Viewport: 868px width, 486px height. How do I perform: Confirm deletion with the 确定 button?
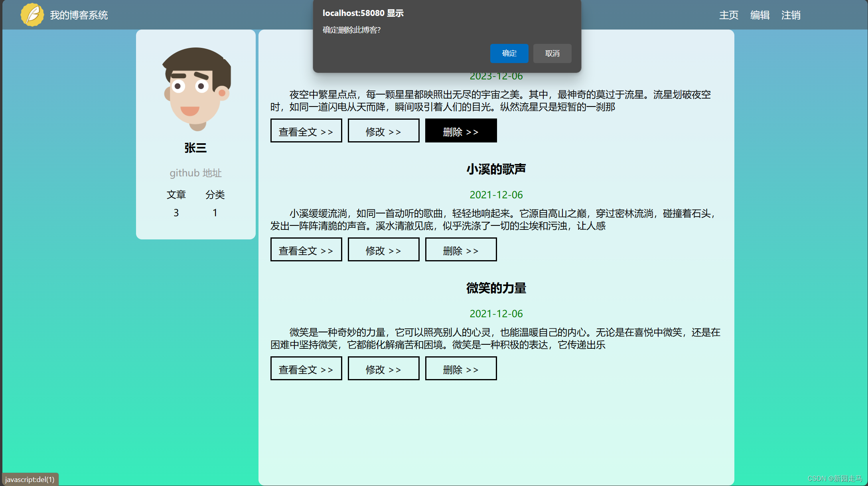509,53
